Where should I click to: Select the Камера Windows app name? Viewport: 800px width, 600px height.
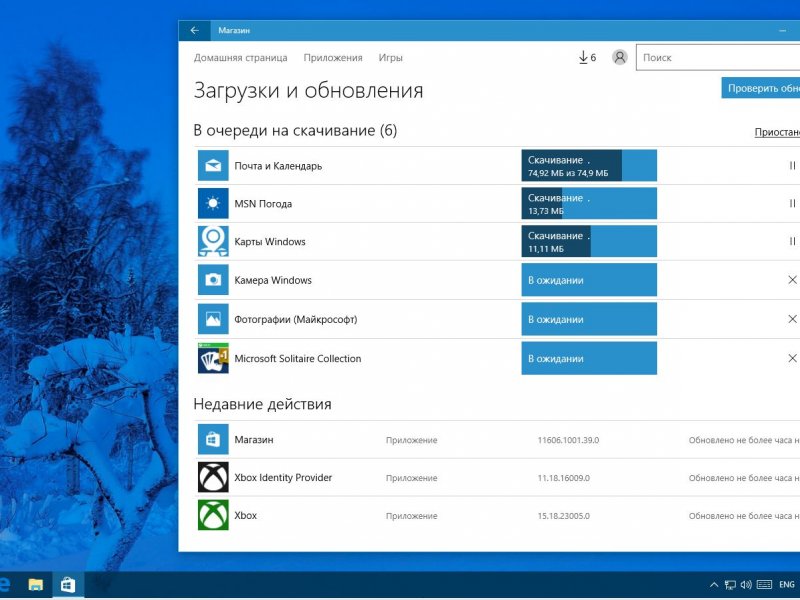(x=273, y=280)
